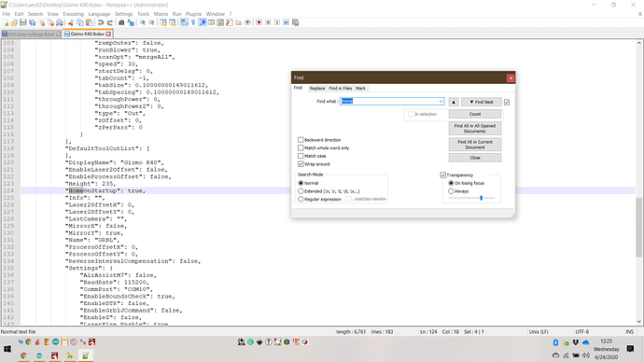Image resolution: width=644 pixels, height=362 pixels.
Task: Open the Language menu
Action: [99, 14]
